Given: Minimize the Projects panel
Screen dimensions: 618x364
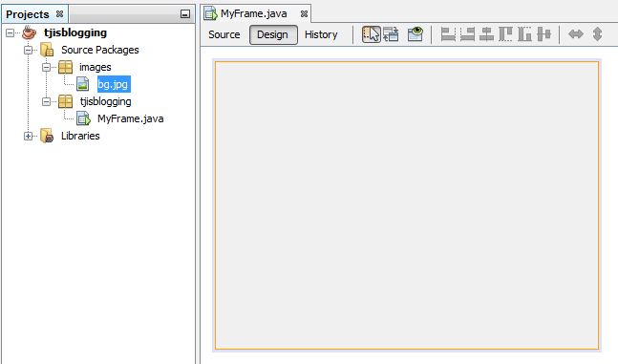Looking at the screenshot, I should tap(185, 14).
